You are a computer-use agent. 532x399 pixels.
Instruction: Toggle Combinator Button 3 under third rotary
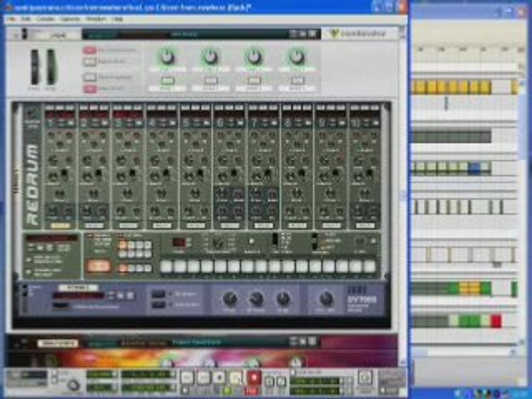click(254, 81)
